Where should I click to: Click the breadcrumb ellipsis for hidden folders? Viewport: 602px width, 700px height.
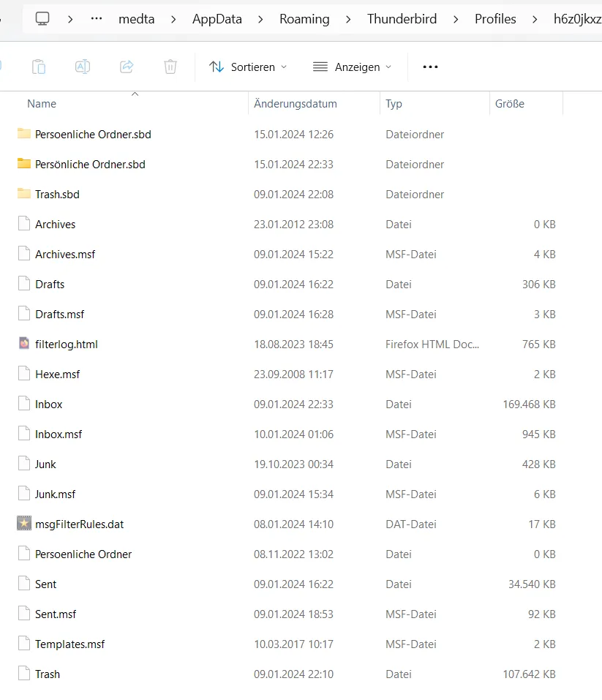pos(97,19)
